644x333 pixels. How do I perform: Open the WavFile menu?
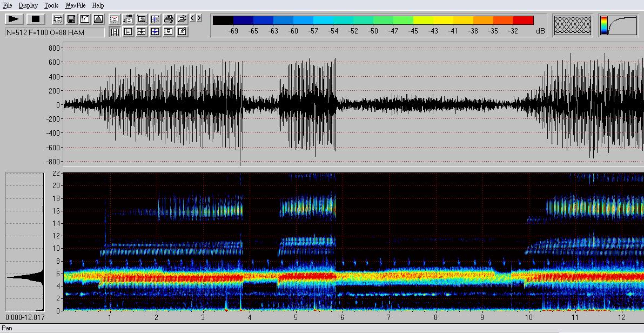(x=76, y=5)
